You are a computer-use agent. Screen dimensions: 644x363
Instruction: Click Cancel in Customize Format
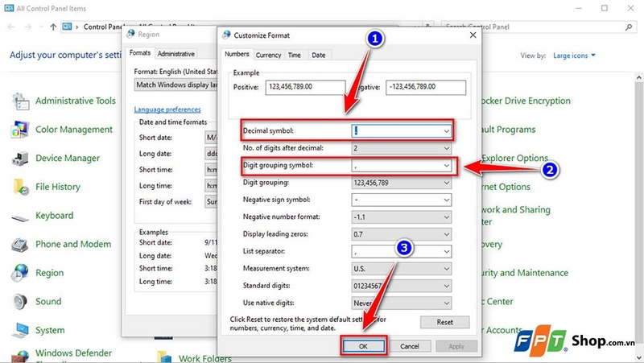coord(410,346)
